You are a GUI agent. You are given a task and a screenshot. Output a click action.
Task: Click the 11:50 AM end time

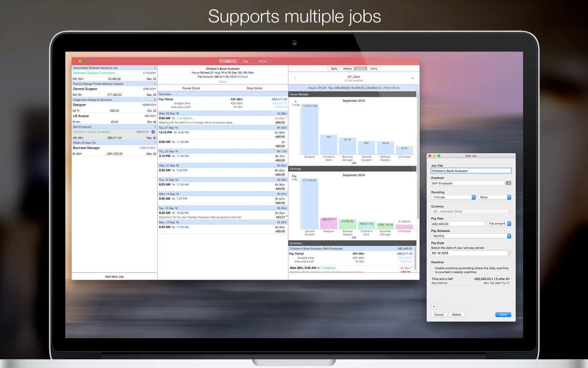(183, 227)
